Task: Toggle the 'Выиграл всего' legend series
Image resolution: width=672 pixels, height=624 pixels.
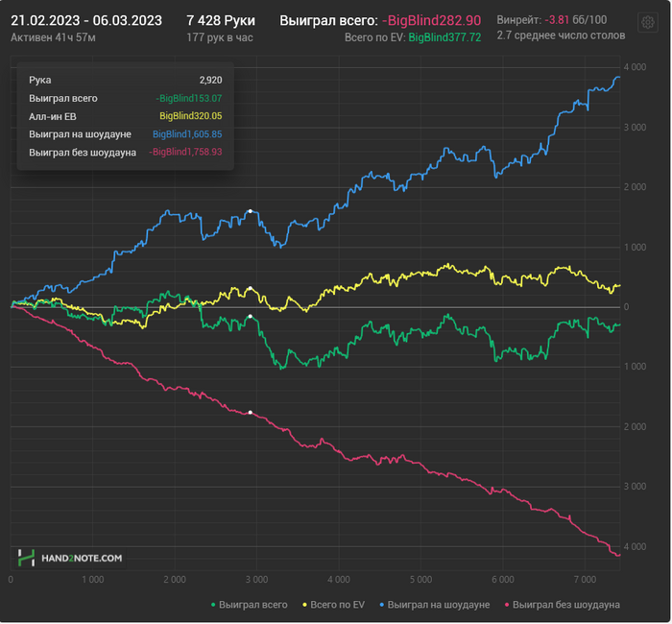Action: (x=250, y=605)
